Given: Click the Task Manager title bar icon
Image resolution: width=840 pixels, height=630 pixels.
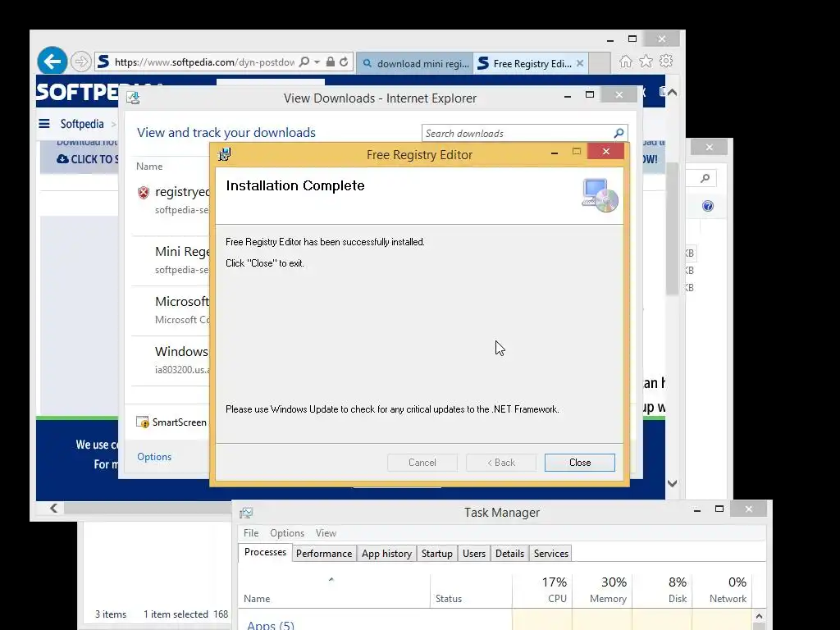Looking at the screenshot, I should pos(246,513).
